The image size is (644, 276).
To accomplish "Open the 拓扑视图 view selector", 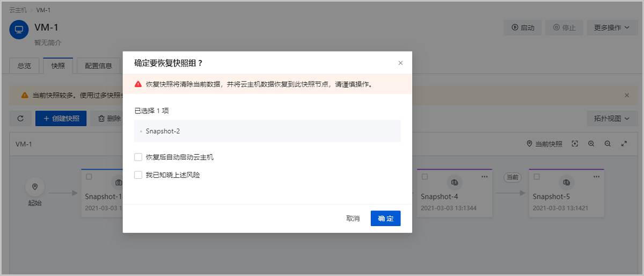I will pos(612,119).
